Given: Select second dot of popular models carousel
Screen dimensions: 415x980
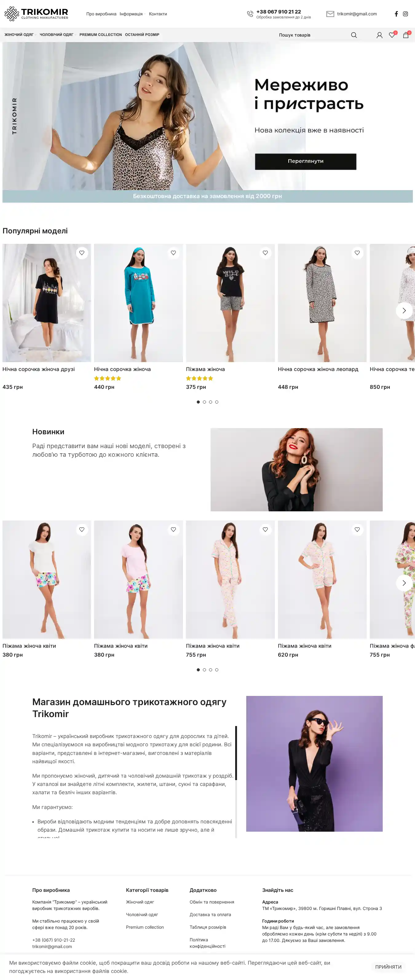Looking at the screenshot, I should click(x=204, y=402).
